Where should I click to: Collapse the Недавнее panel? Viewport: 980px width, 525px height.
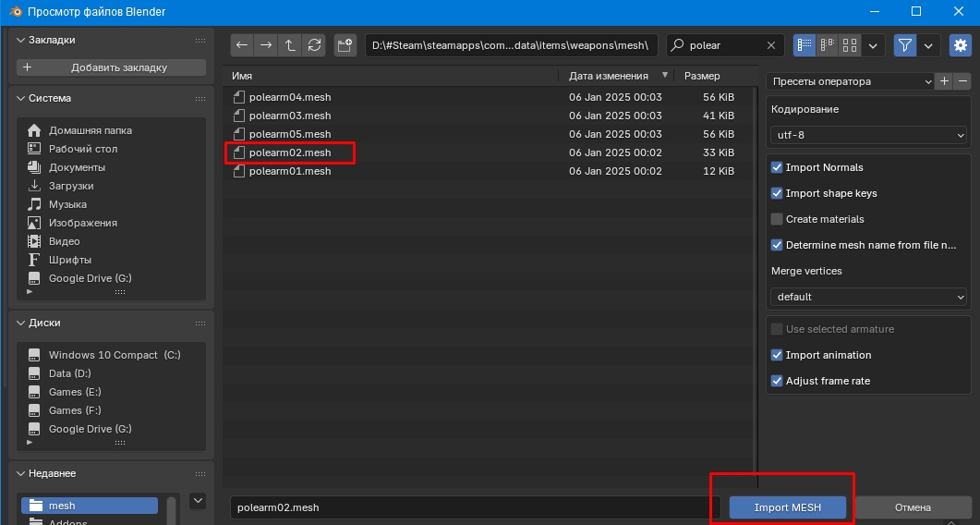20,473
